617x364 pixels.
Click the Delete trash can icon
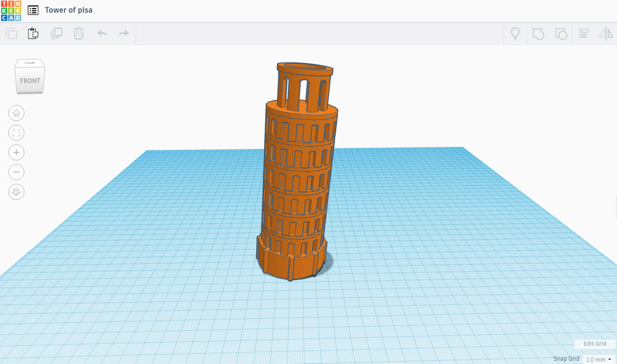(79, 34)
